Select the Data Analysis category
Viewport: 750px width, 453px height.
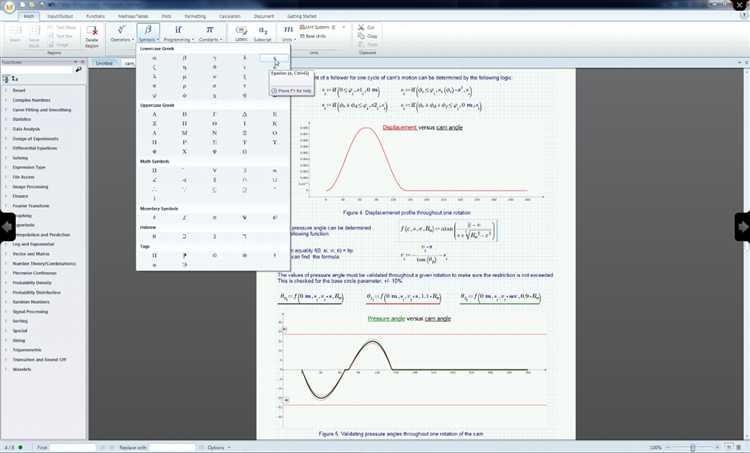tap(26, 129)
